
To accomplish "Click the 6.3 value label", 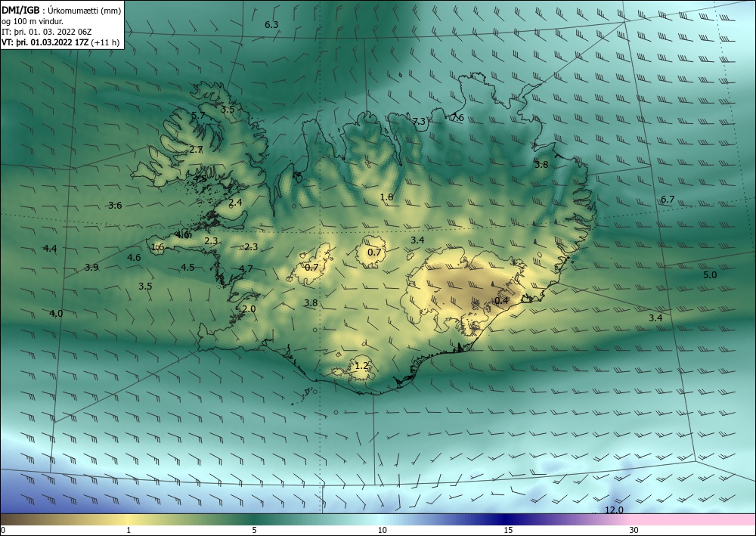I will (271, 25).
